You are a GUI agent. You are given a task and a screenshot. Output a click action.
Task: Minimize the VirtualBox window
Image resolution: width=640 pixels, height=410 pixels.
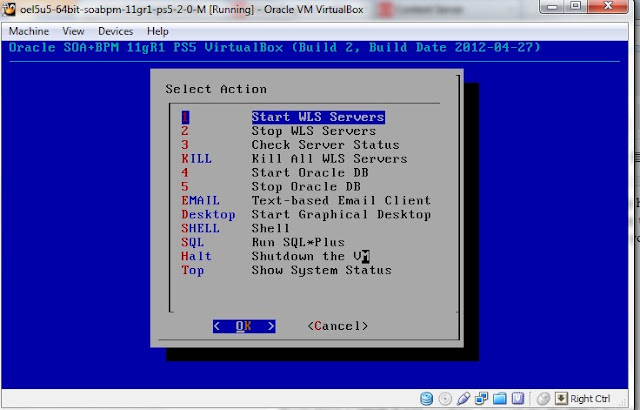pyautogui.click(x=552, y=6)
